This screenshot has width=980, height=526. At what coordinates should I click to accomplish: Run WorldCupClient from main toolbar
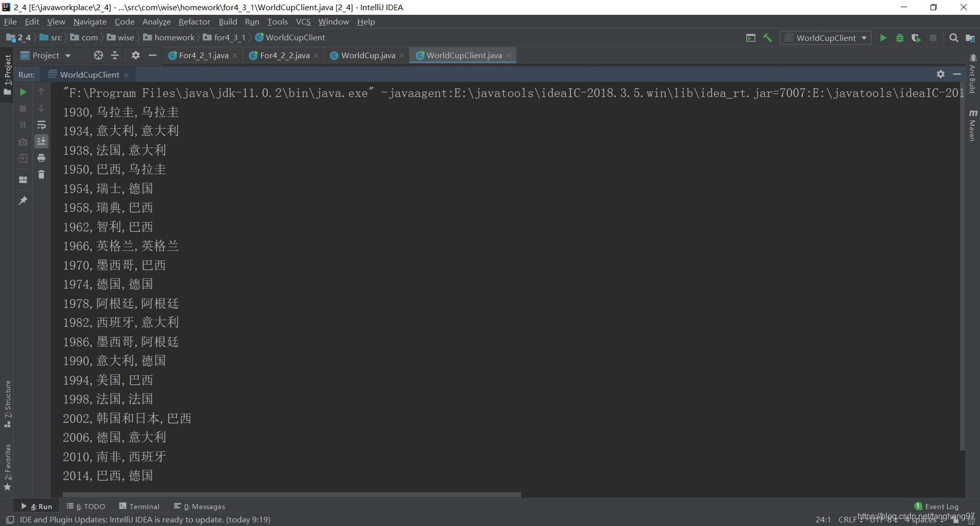click(883, 38)
